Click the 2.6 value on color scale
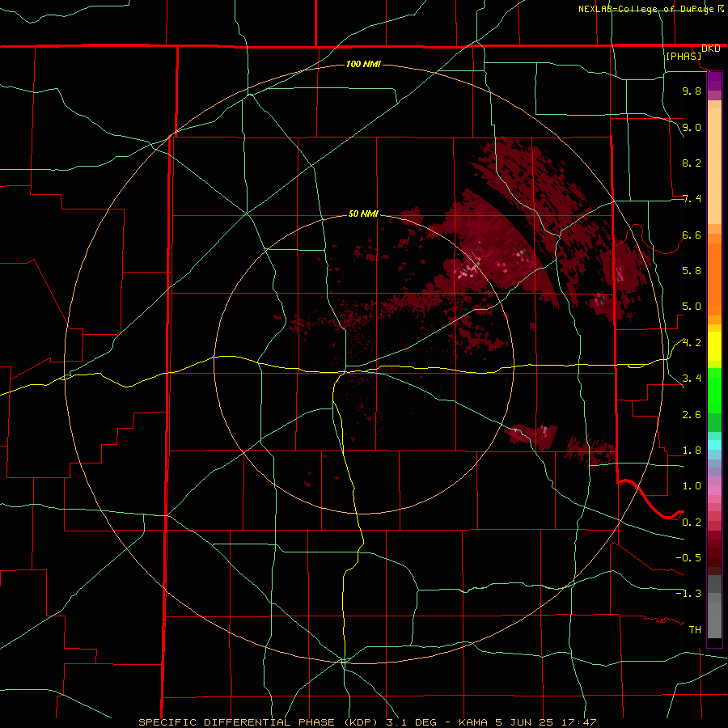This screenshot has width=728, height=728. [x=692, y=415]
